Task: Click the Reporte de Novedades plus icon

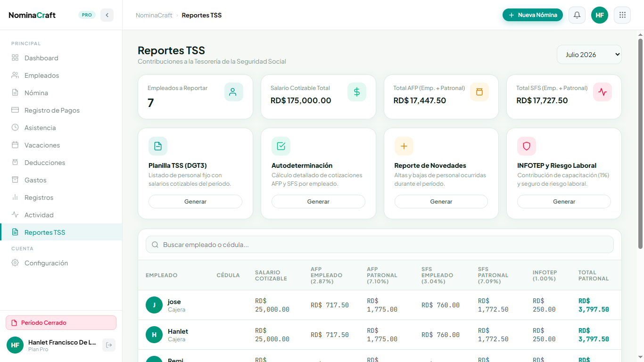Action: click(x=404, y=146)
